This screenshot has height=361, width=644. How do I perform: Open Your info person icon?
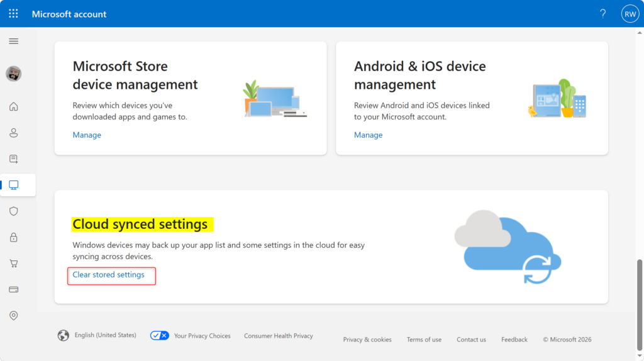pos(14,133)
